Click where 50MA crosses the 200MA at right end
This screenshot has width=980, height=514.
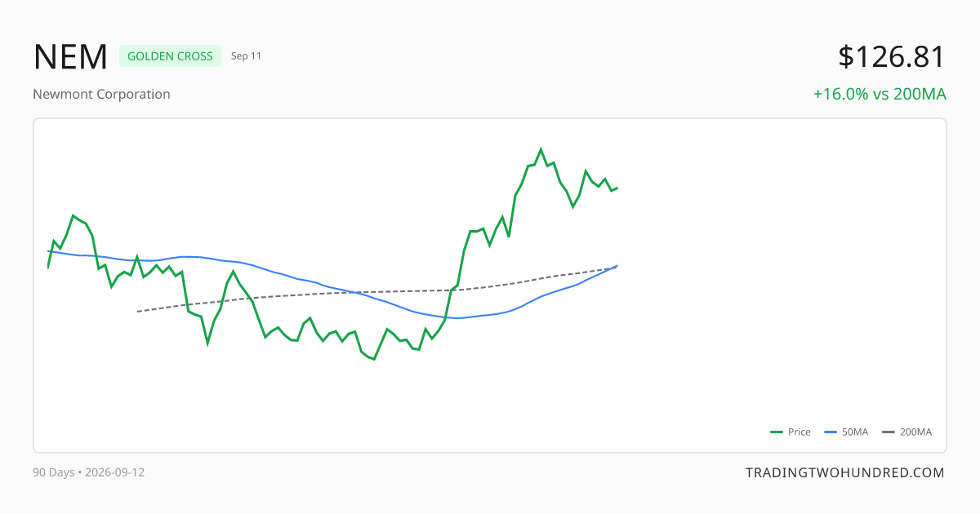click(616, 267)
